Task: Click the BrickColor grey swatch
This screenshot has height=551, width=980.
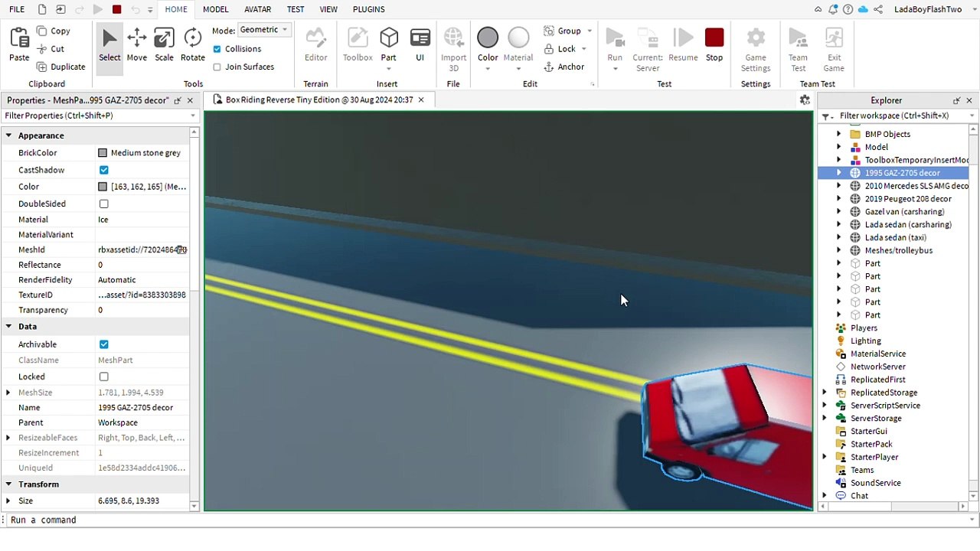Action: [x=103, y=153]
